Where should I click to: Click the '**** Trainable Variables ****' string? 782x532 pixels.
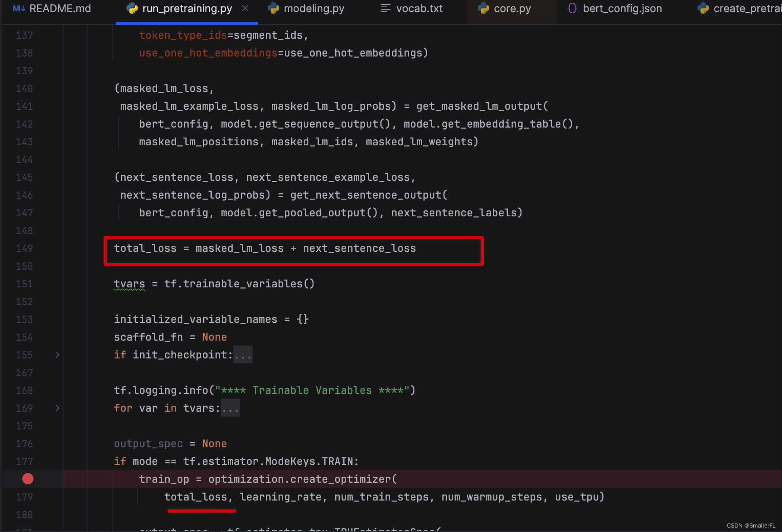[312, 390]
